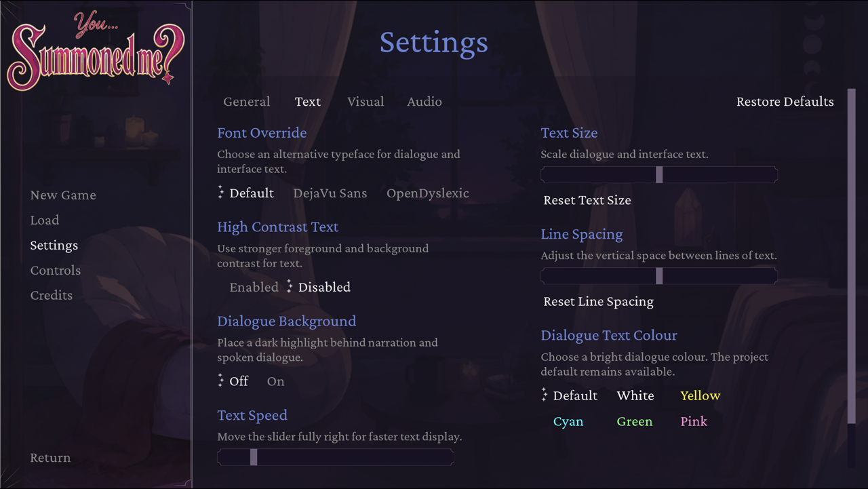
Task: Click the 'You... Summoned me?' game logo
Action: pos(95,50)
